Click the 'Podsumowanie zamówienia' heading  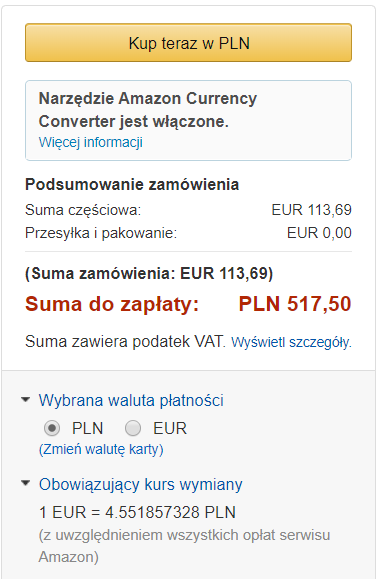click(132, 184)
